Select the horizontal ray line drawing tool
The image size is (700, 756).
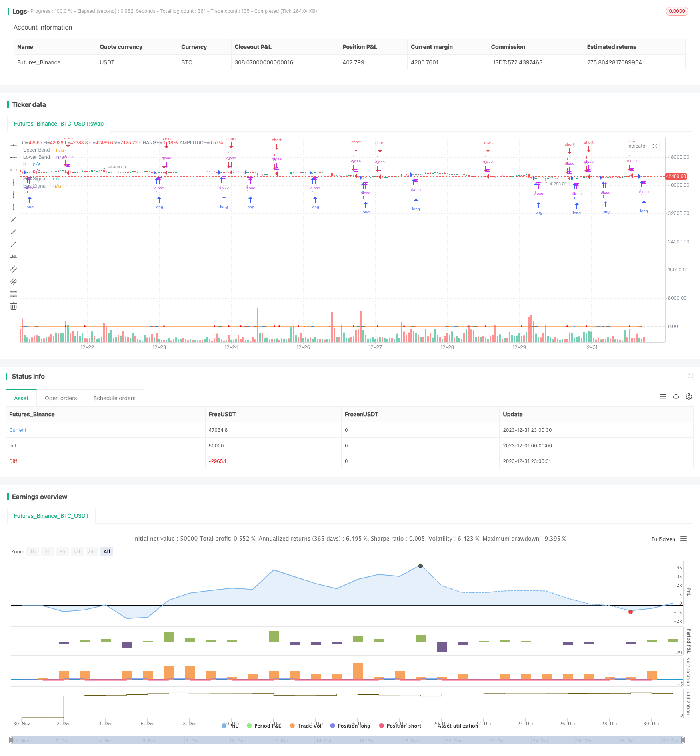(x=14, y=158)
